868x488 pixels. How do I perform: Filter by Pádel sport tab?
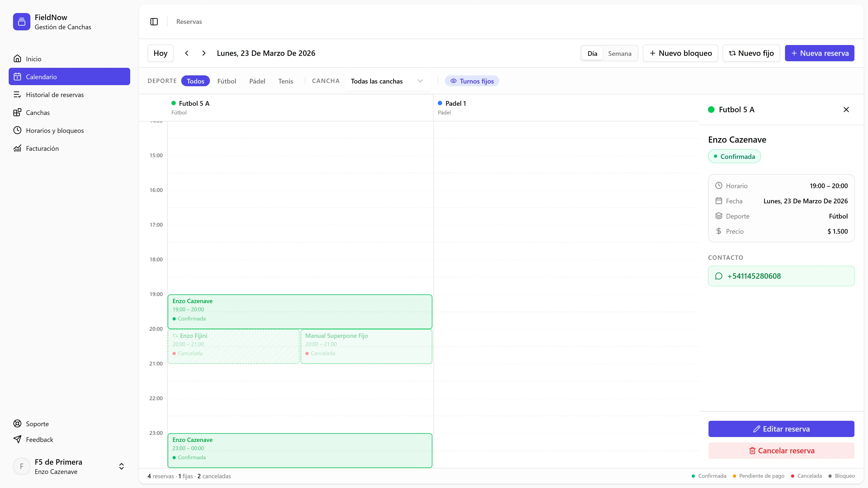click(x=257, y=81)
